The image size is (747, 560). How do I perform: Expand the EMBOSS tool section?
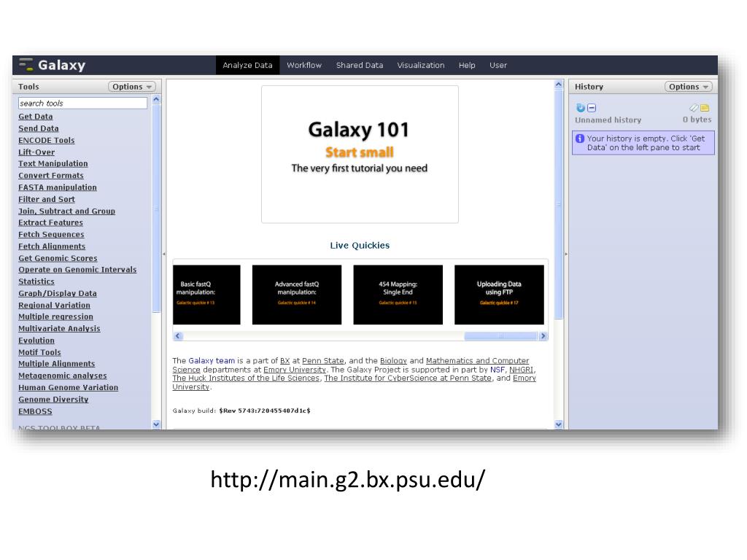[x=35, y=412]
